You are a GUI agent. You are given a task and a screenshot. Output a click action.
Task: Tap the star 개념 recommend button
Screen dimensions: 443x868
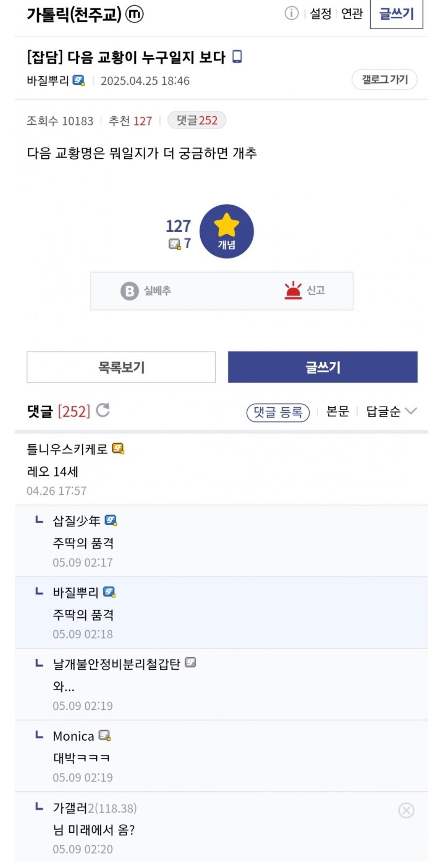226,231
